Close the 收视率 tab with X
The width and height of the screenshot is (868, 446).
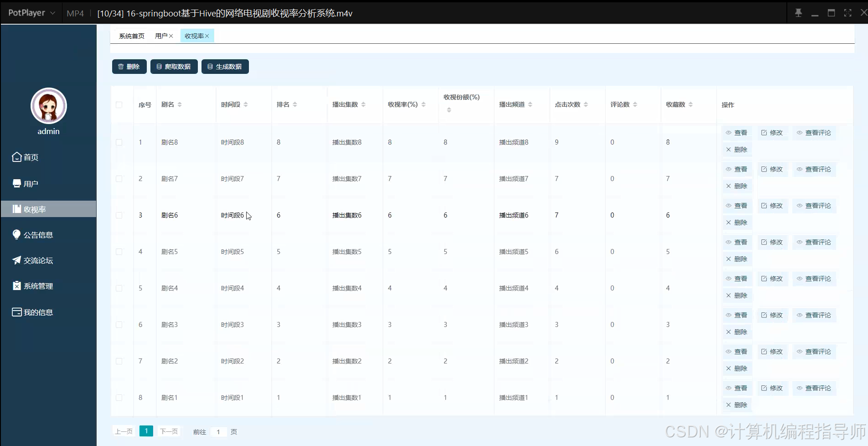pos(207,36)
